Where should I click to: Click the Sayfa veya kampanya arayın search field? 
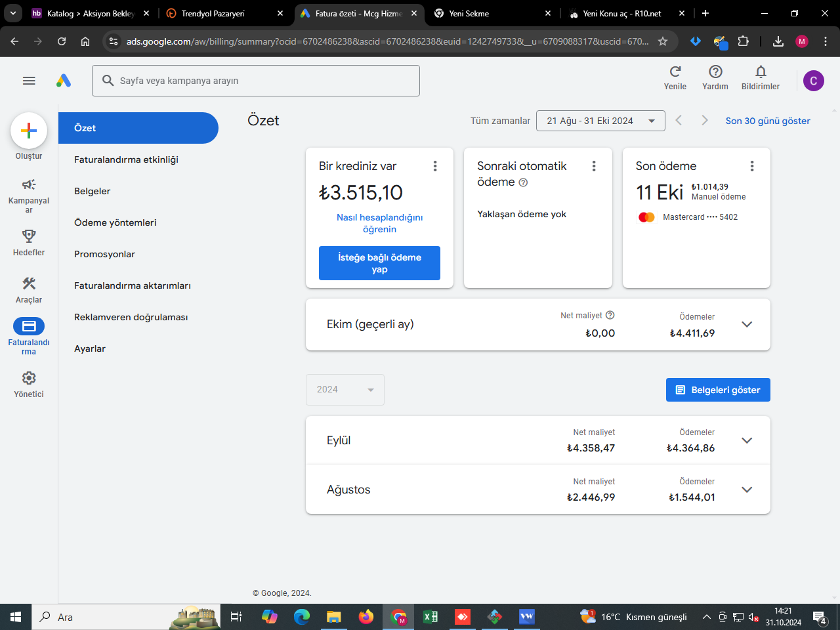[x=256, y=81]
